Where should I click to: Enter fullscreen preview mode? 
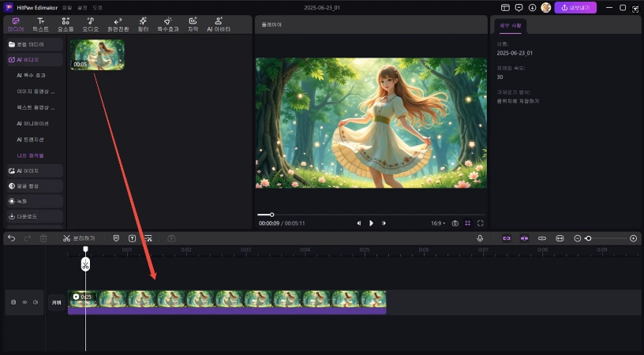(480, 223)
